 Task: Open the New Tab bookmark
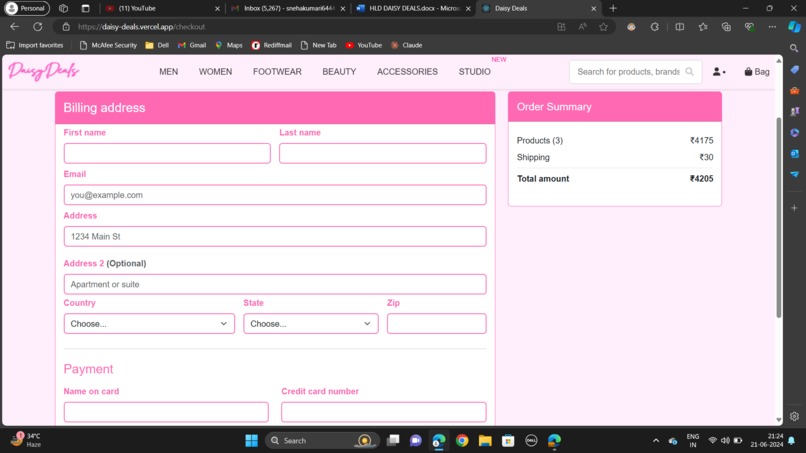(318, 45)
